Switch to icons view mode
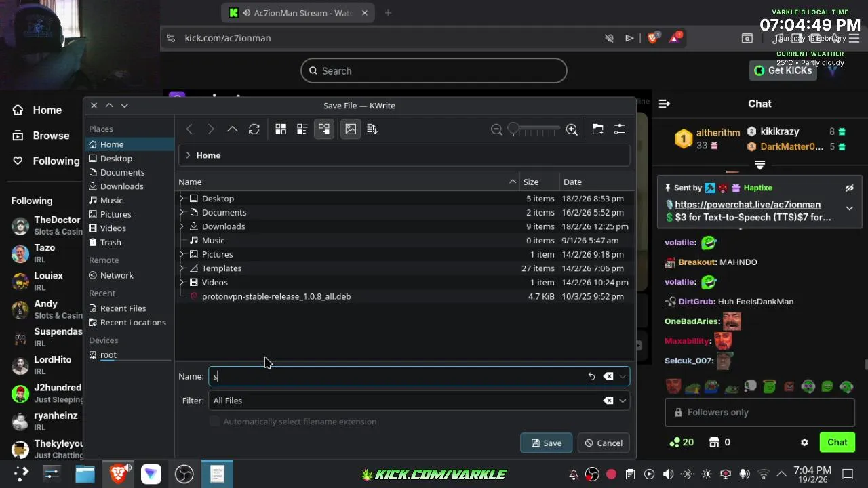868x488 pixels. [281, 129]
